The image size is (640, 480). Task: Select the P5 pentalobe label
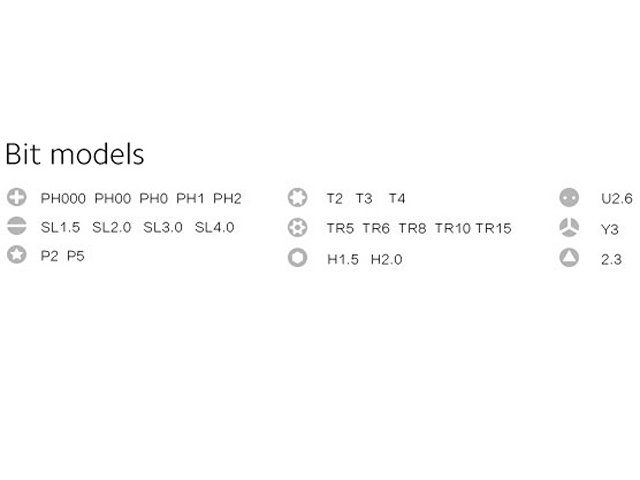click(76, 256)
